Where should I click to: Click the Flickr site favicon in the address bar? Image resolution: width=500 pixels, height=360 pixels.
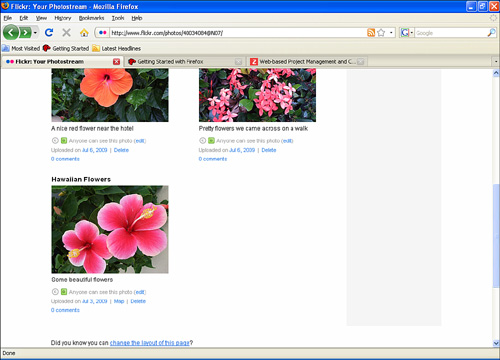[x=103, y=33]
